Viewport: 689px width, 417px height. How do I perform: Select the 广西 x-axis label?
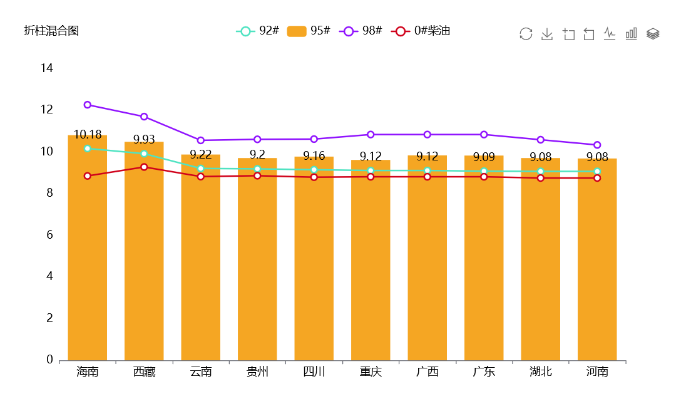(x=427, y=372)
